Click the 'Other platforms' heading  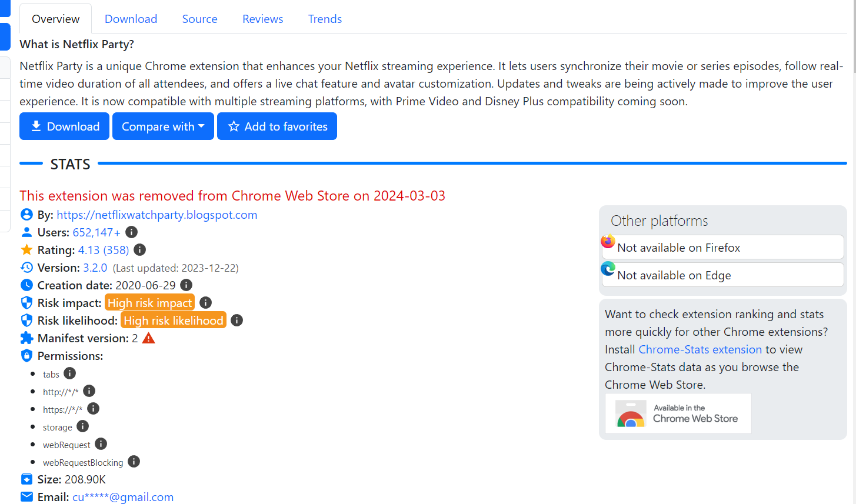click(x=660, y=221)
